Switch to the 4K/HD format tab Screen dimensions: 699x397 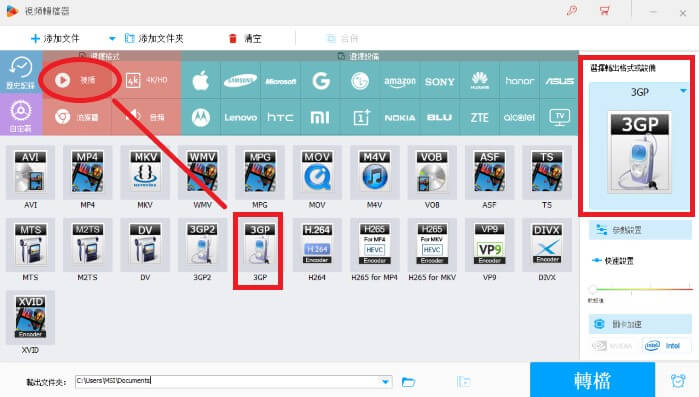(x=147, y=80)
